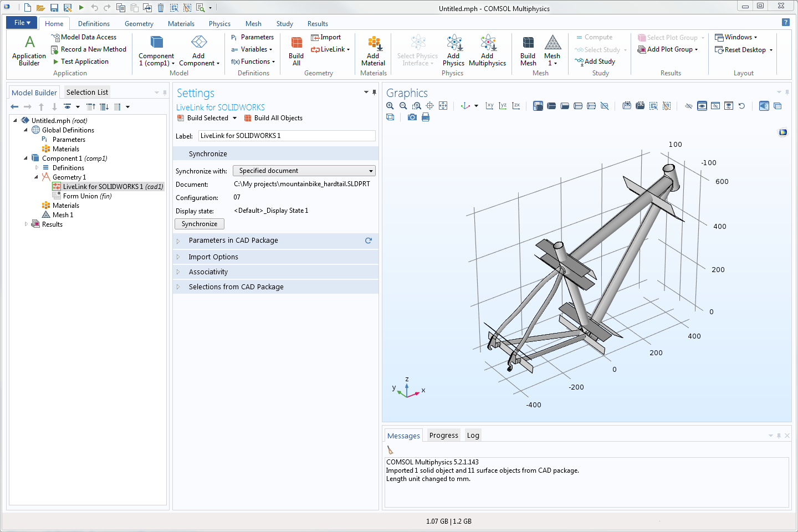The height and width of the screenshot is (532, 798).
Task: Click the Label text field
Action: [x=287, y=136]
